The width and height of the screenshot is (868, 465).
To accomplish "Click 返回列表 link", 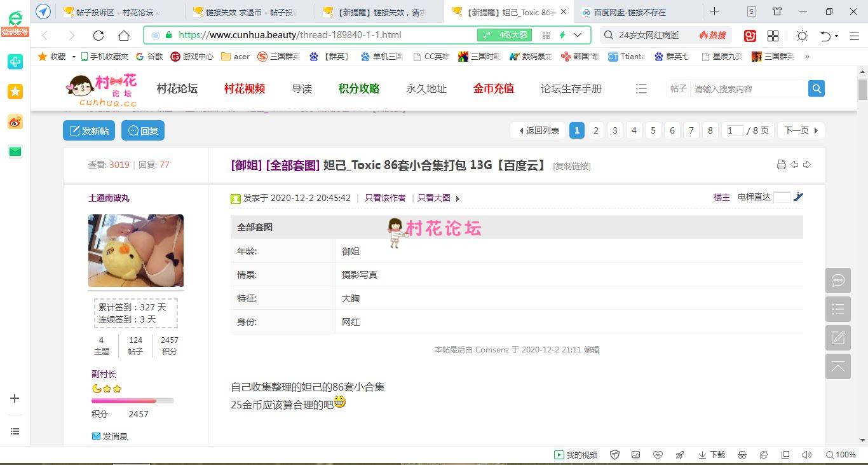I will pyautogui.click(x=539, y=130).
